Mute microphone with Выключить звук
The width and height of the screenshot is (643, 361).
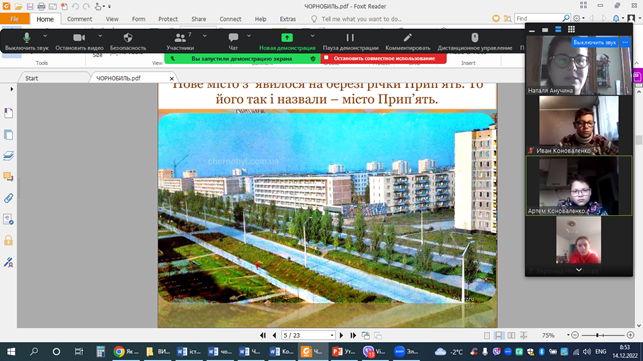click(x=27, y=41)
